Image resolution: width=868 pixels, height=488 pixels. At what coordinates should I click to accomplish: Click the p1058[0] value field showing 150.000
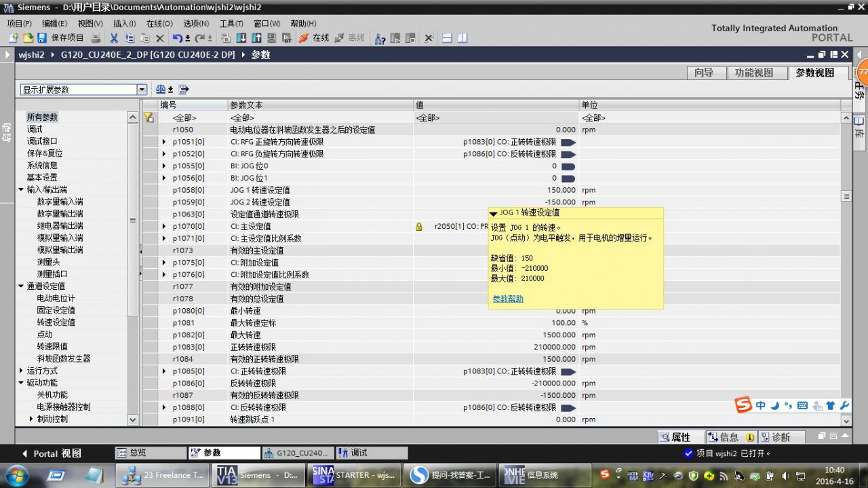click(496, 190)
